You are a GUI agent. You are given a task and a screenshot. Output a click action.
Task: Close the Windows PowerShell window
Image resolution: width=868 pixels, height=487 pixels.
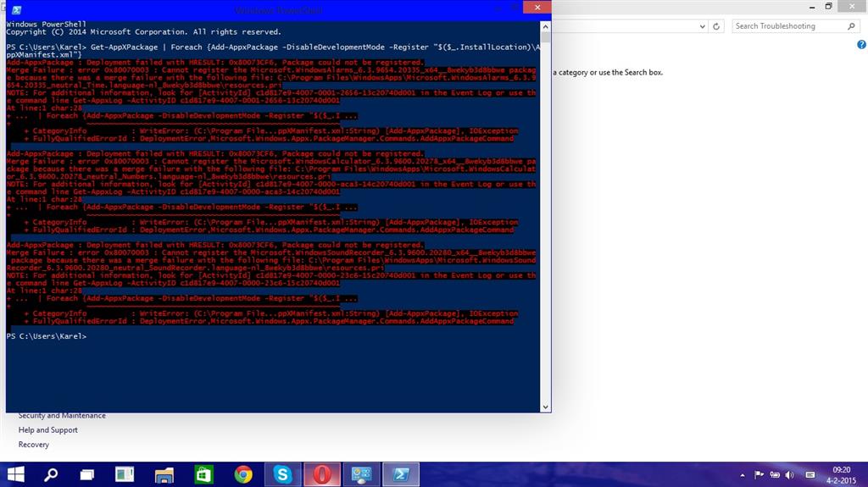click(x=537, y=7)
